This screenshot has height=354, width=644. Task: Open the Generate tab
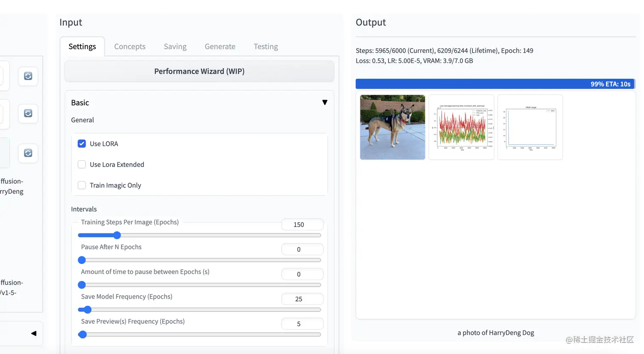220,46
